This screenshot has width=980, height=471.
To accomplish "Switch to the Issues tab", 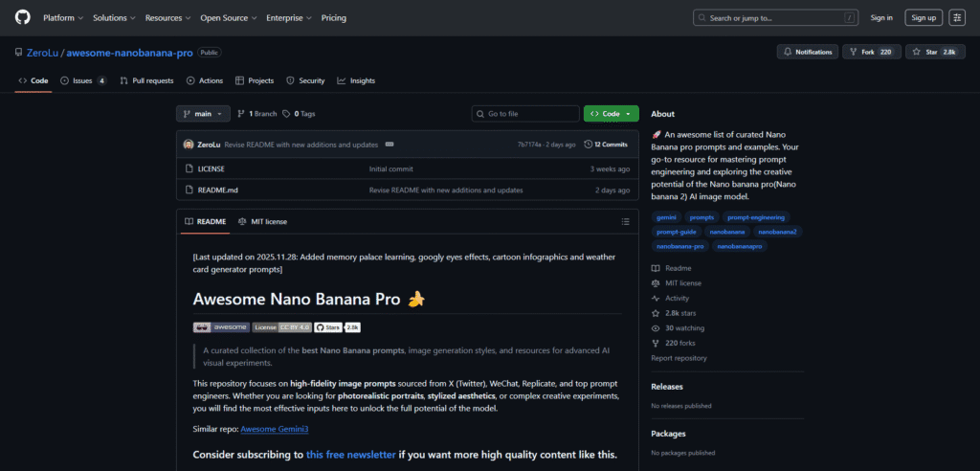I will point(83,80).
